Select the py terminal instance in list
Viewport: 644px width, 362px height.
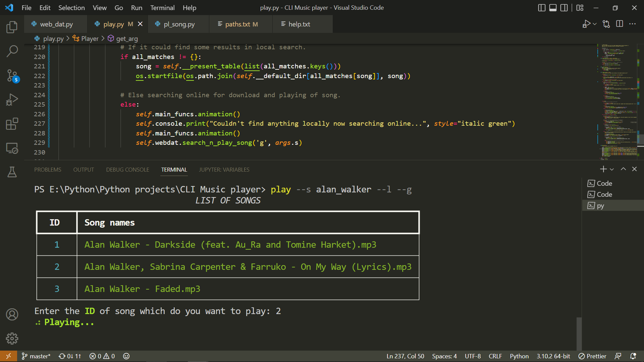click(600, 206)
